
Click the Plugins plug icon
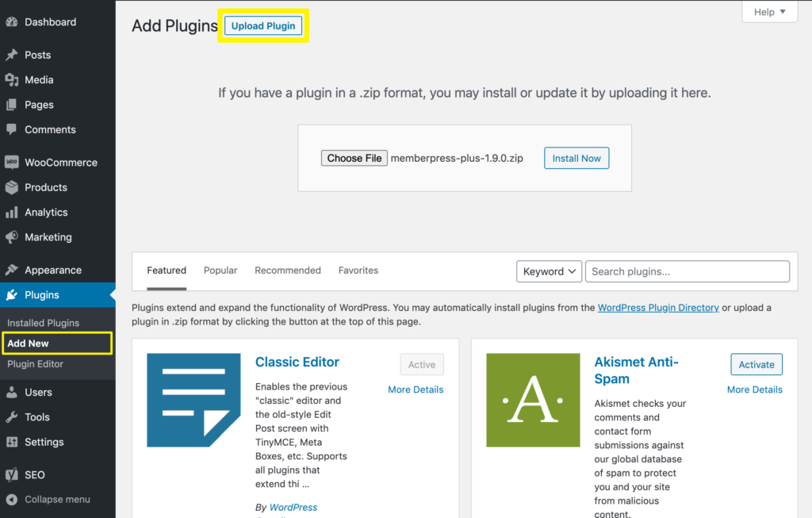coord(11,295)
